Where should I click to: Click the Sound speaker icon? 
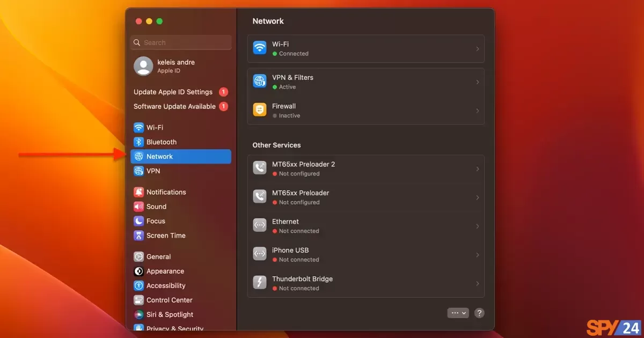tap(138, 207)
